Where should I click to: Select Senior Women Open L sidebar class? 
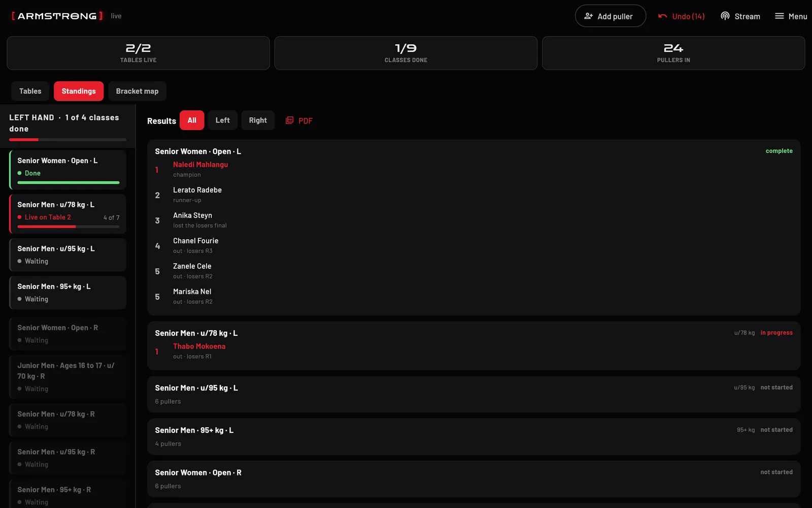[x=68, y=170]
